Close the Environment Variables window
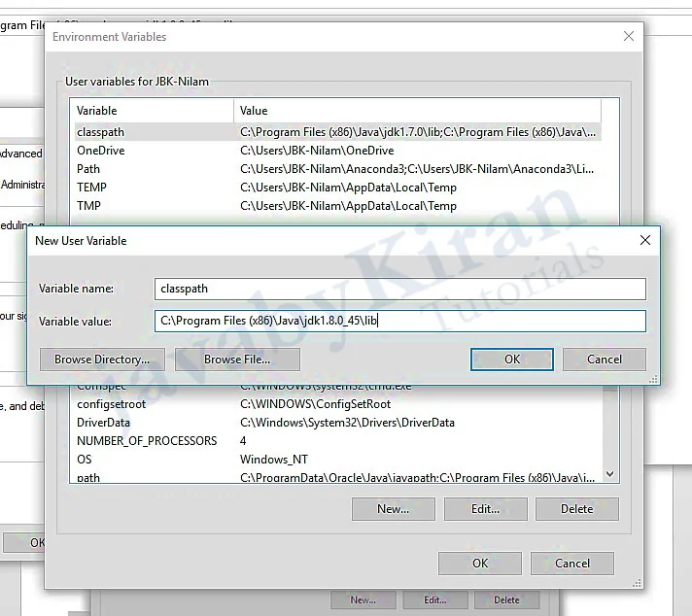This screenshot has width=692, height=616. (629, 36)
